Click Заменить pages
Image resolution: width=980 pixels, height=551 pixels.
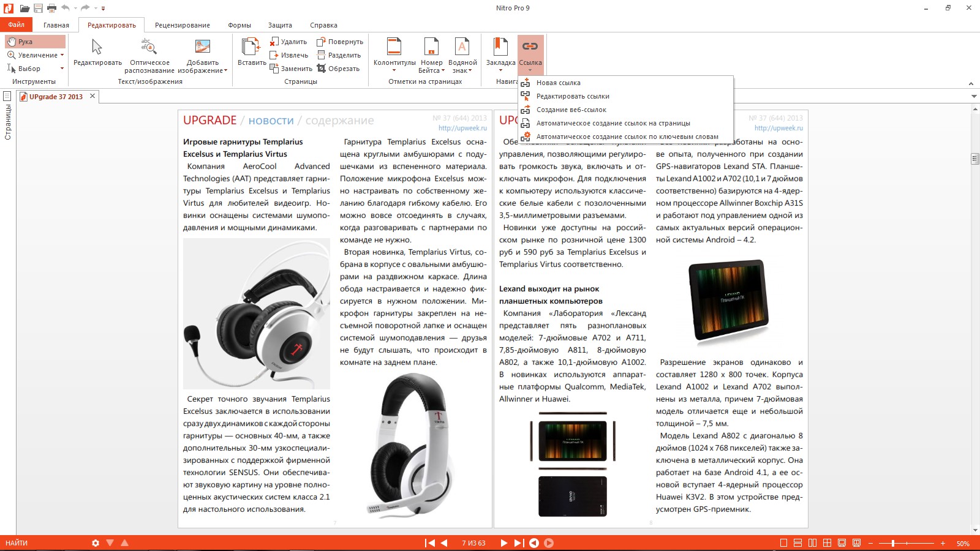point(291,69)
